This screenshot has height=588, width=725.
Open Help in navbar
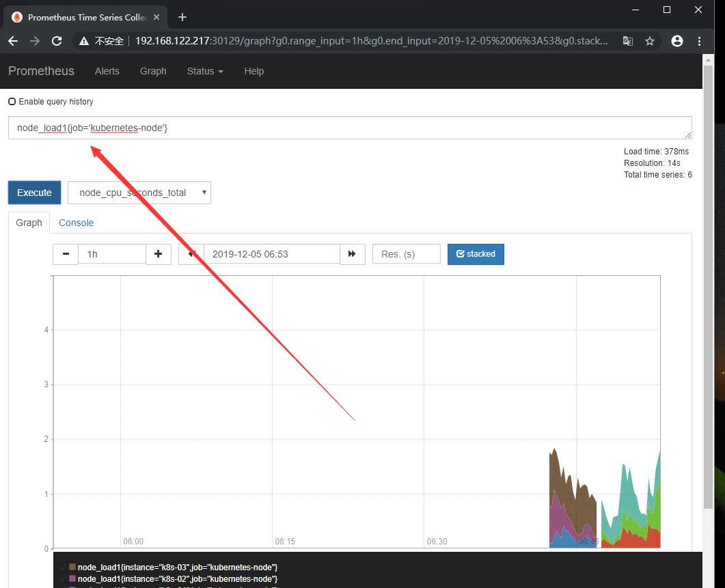254,71
